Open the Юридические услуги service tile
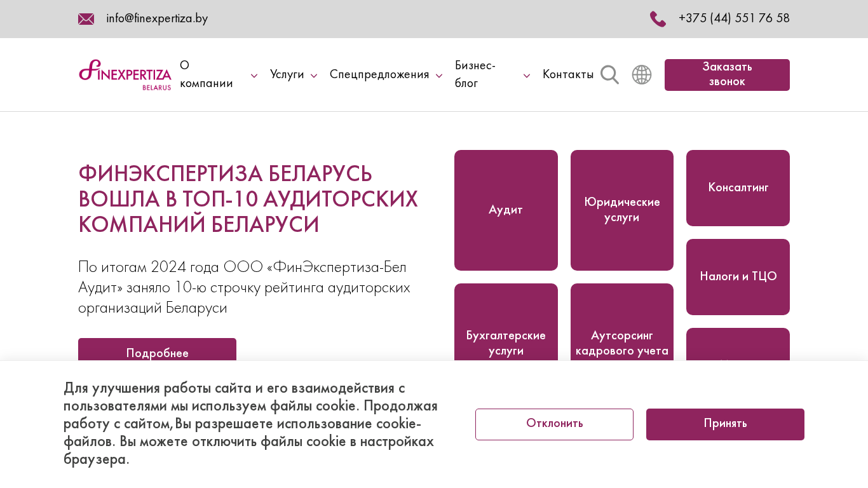Screen dimensions: 868x488 point(622,210)
